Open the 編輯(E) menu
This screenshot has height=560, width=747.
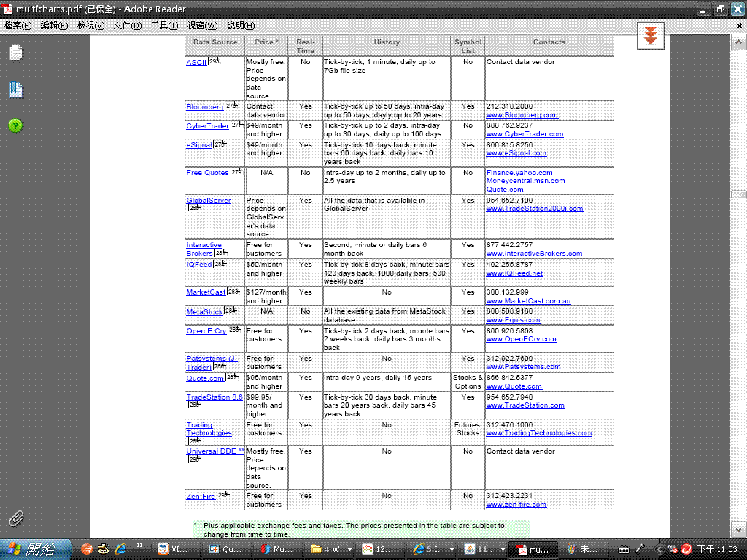tap(54, 26)
